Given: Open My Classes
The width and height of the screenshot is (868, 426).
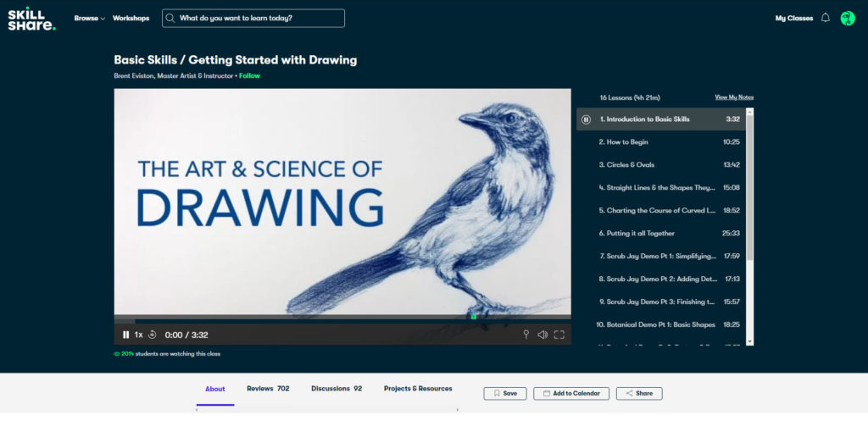Looking at the screenshot, I should tap(793, 19).
